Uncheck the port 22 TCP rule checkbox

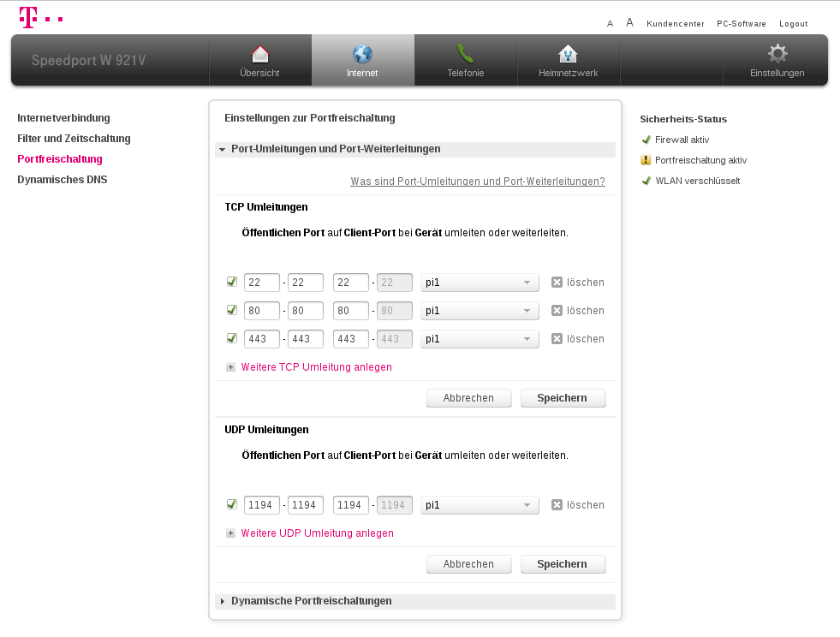pos(232,282)
